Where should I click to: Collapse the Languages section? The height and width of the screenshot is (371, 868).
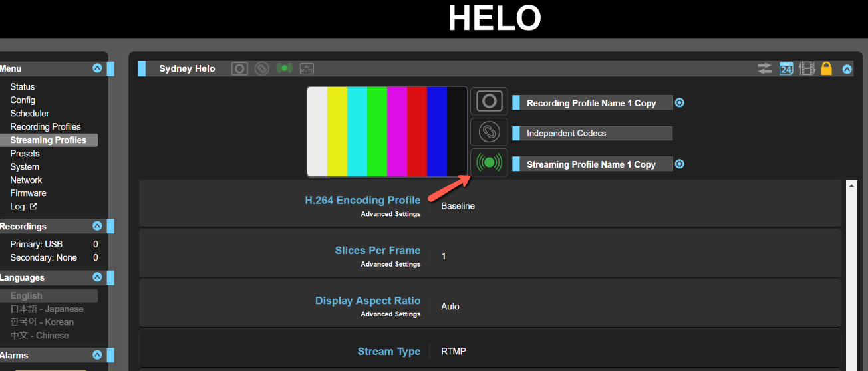click(x=97, y=277)
